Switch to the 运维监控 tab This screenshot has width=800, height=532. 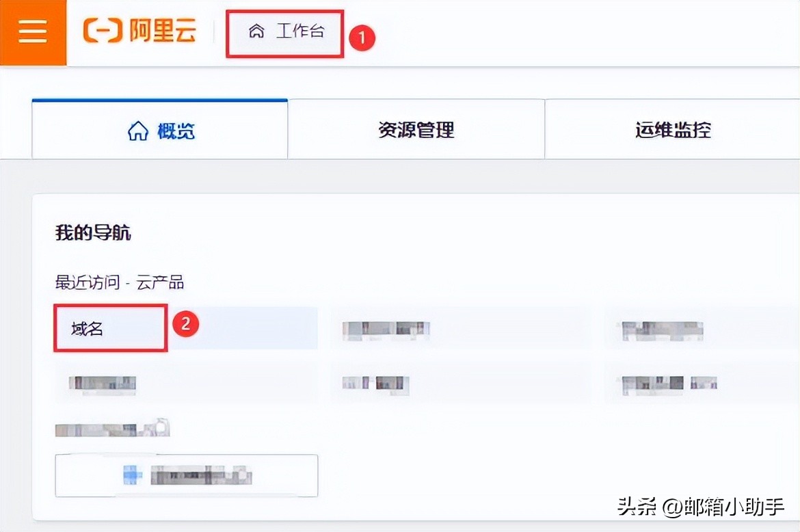click(672, 130)
